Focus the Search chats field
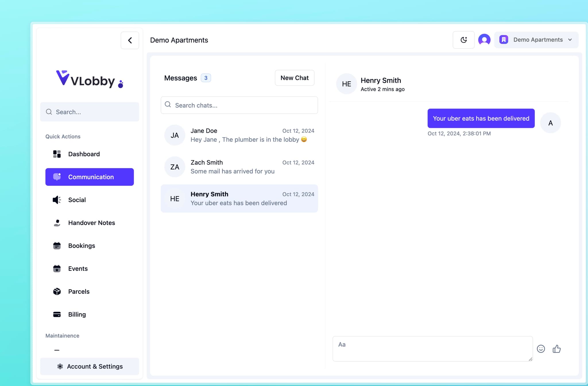 [x=239, y=105]
